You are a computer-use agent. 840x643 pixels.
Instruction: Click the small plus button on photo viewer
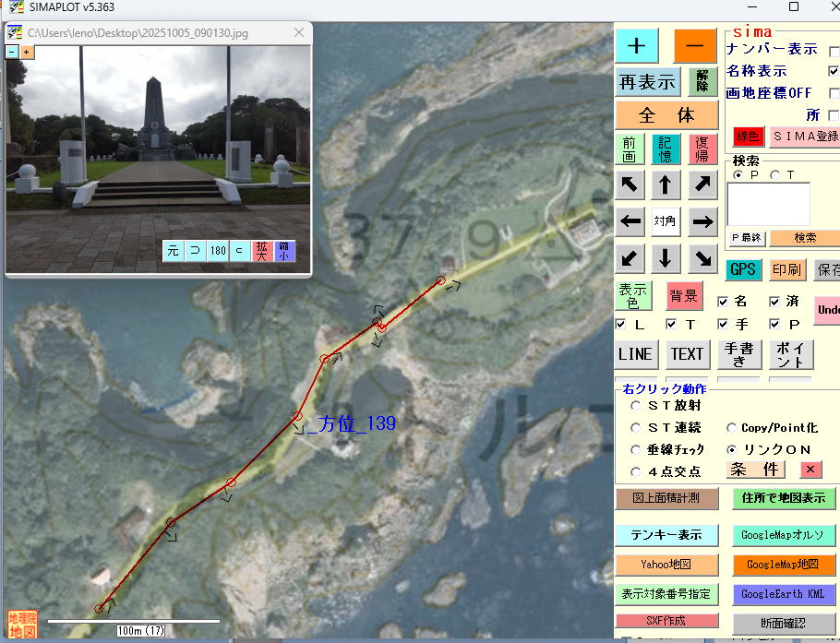pos(27,52)
